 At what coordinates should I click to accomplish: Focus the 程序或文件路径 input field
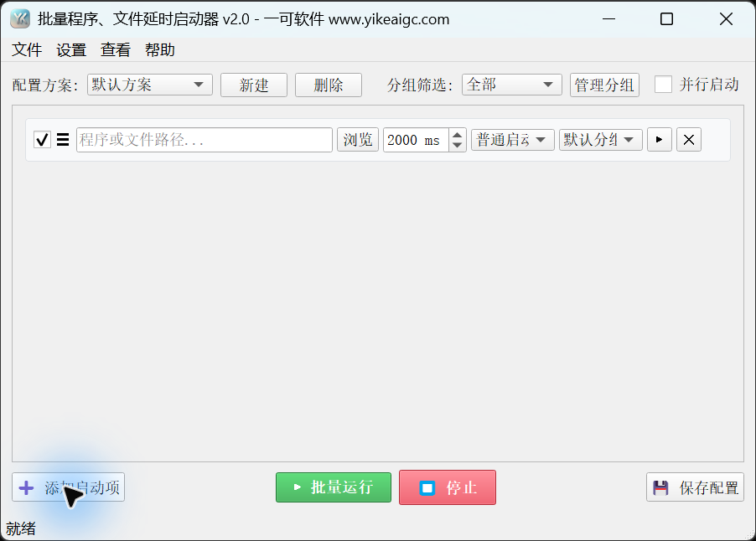[205, 140]
